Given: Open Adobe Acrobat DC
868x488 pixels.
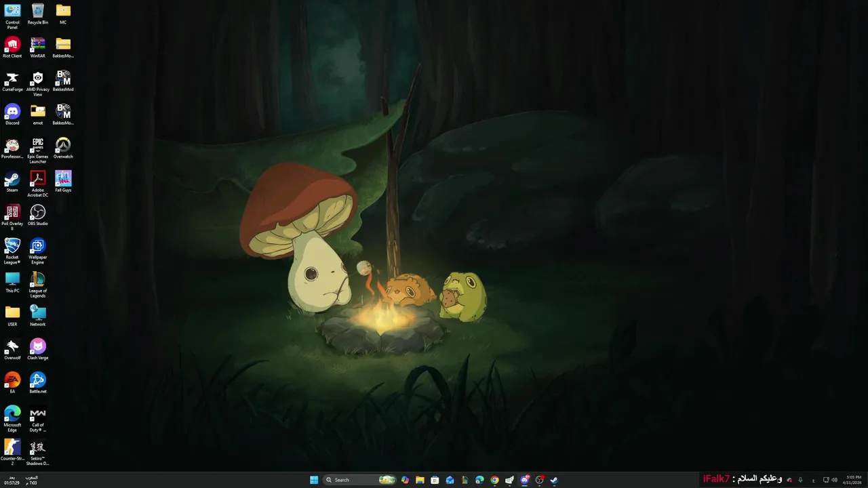Looking at the screenshot, I should 38,184.
